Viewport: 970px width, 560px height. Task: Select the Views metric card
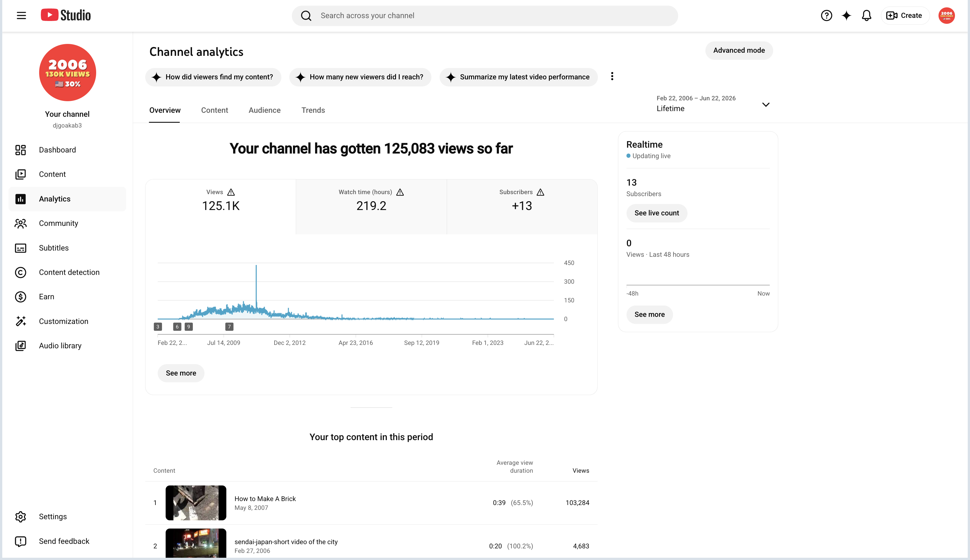221,207
